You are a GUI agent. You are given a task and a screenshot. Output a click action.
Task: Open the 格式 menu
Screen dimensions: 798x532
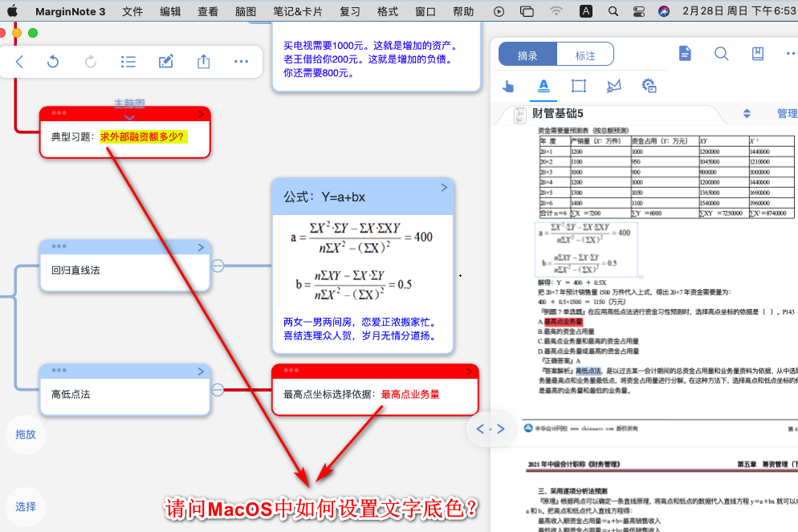click(x=388, y=11)
